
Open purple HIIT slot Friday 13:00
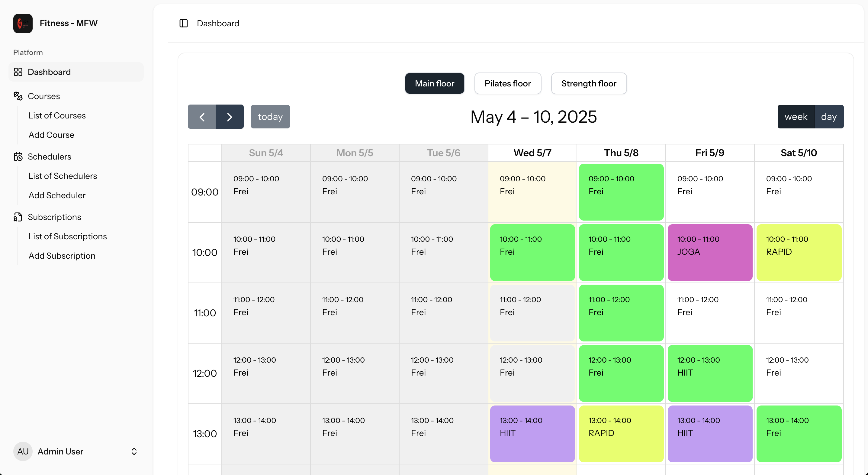[710, 434]
